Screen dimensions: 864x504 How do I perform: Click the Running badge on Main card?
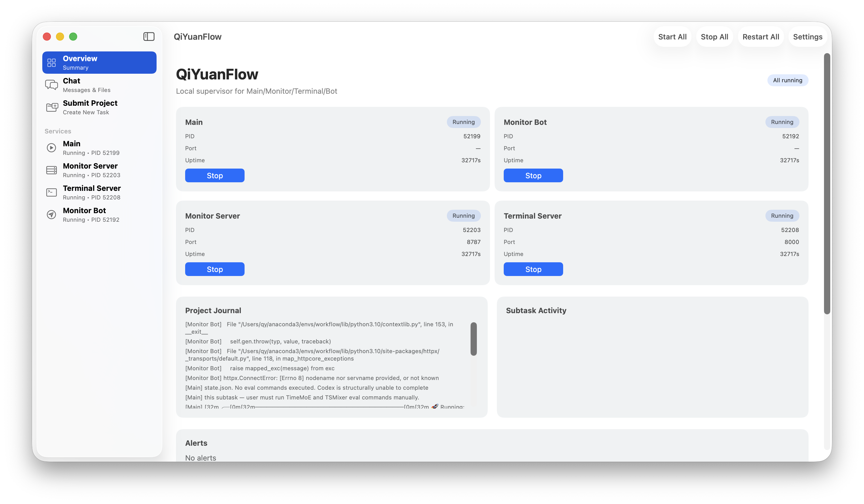(x=463, y=122)
